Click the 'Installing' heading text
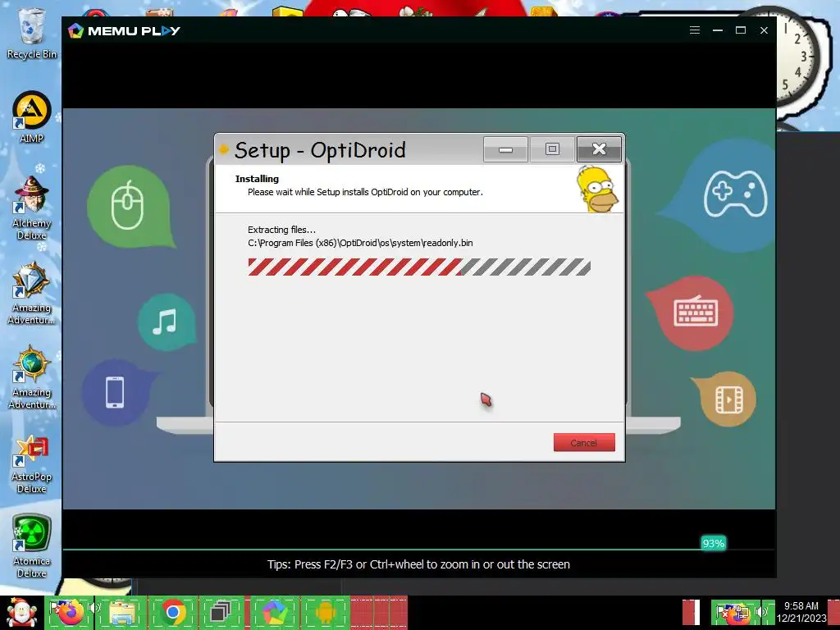Image resolution: width=840 pixels, height=630 pixels. 257,179
